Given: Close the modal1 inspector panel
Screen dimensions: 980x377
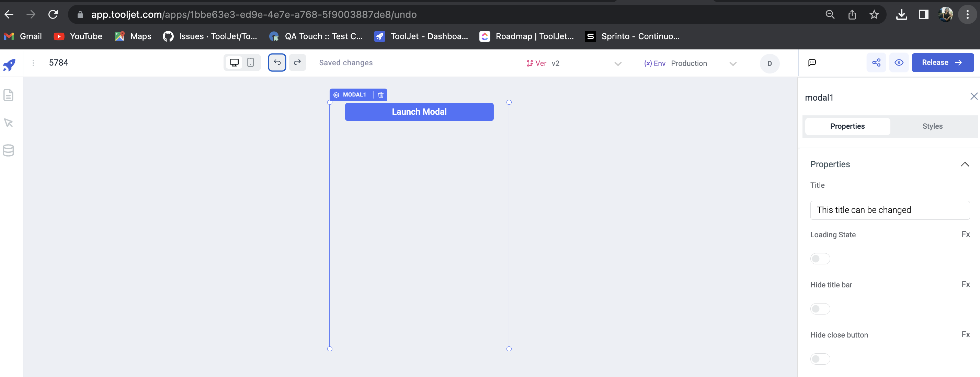Looking at the screenshot, I should click(x=973, y=96).
